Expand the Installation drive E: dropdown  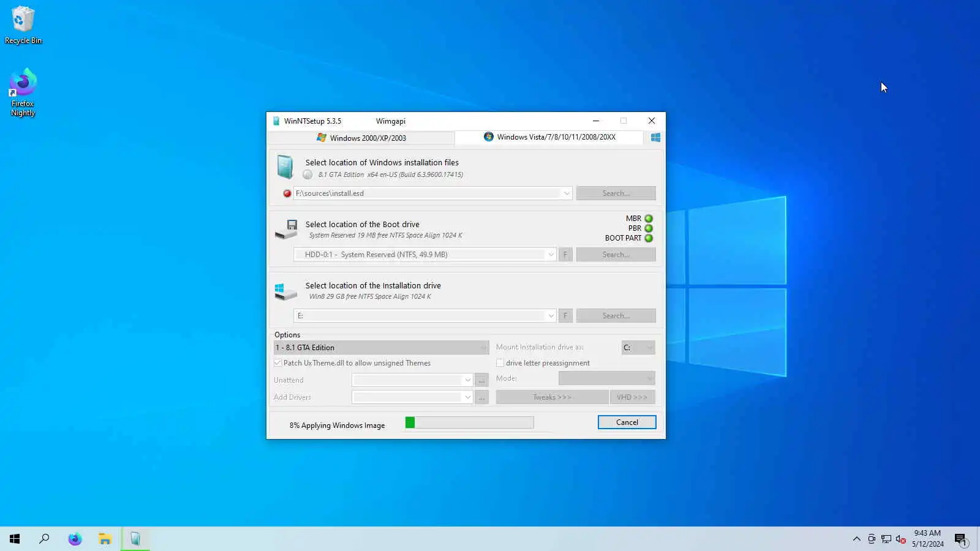click(551, 316)
